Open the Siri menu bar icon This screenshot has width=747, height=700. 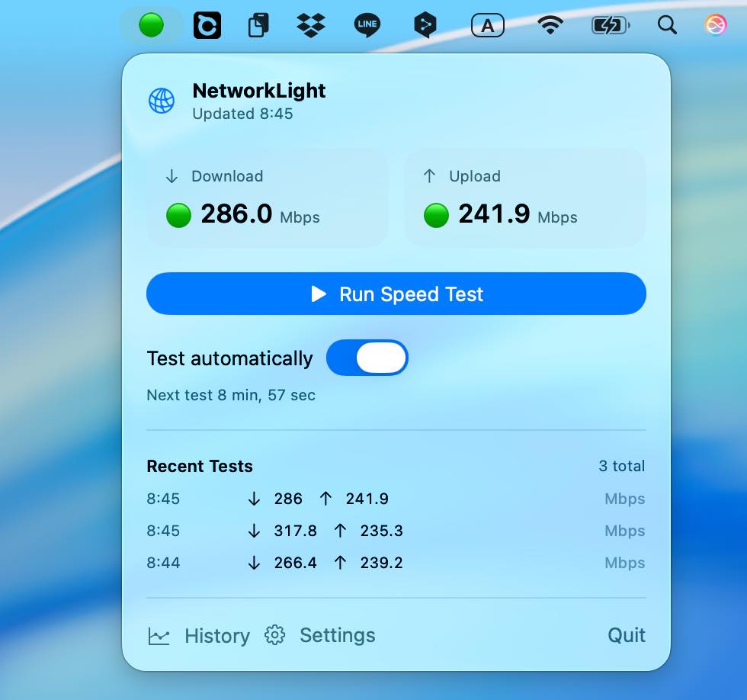point(715,24)
